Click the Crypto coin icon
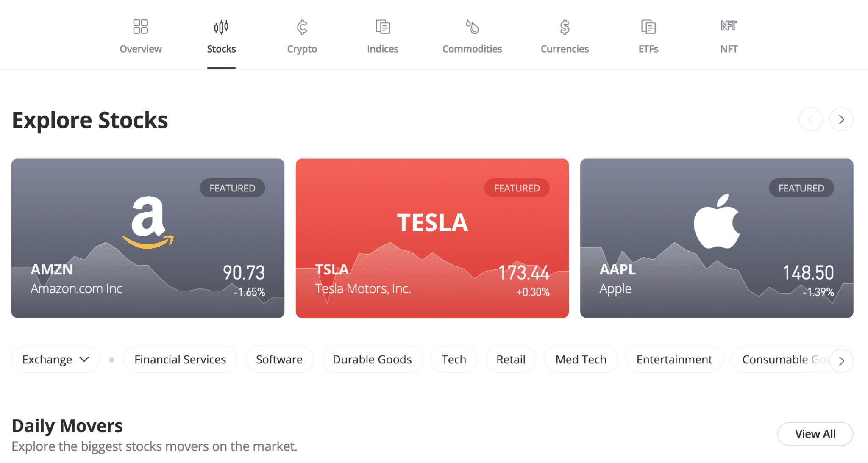The image size is (868, 463). point(302,27)
